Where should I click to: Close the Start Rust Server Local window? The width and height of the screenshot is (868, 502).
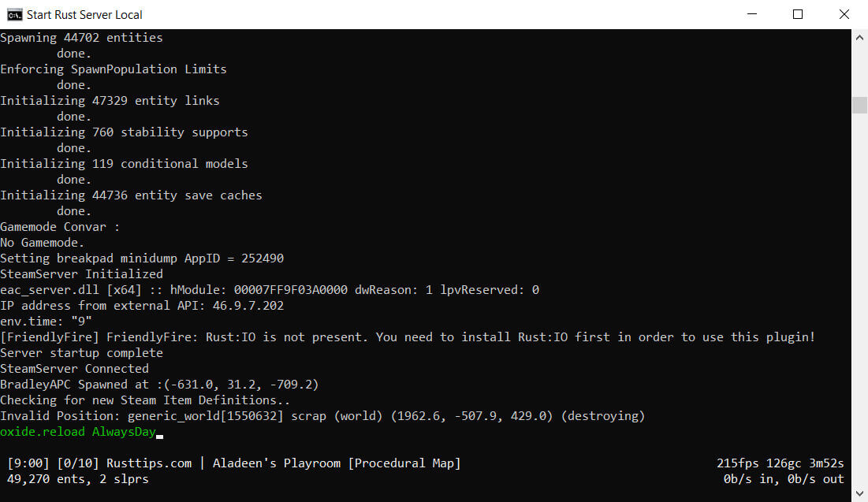[x=844, y=13]
